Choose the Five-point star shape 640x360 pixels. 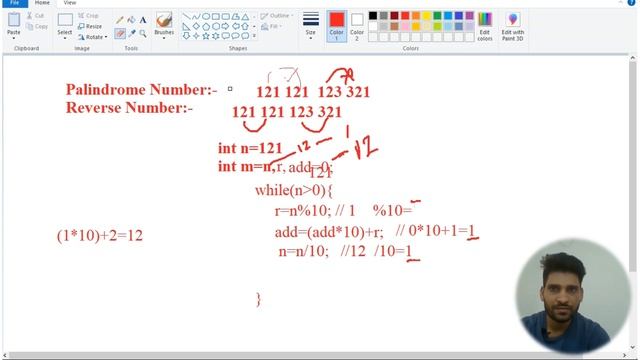(x=206, y=36)
